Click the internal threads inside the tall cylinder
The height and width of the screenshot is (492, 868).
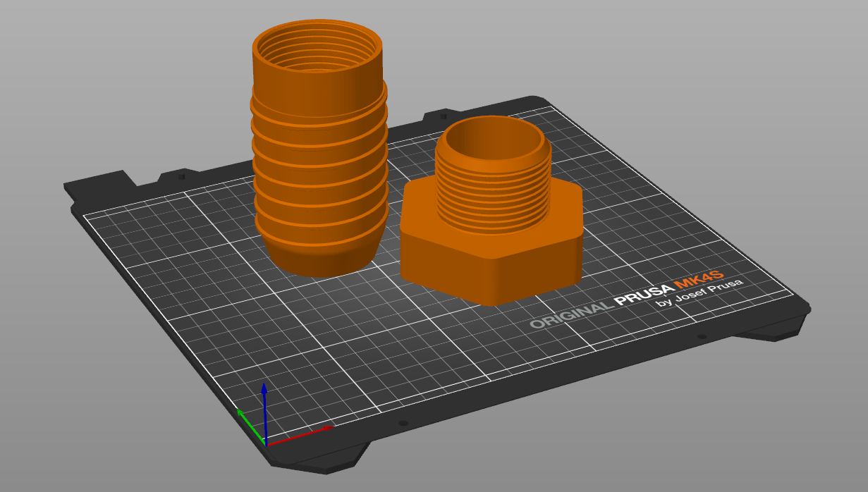(317, 58)
